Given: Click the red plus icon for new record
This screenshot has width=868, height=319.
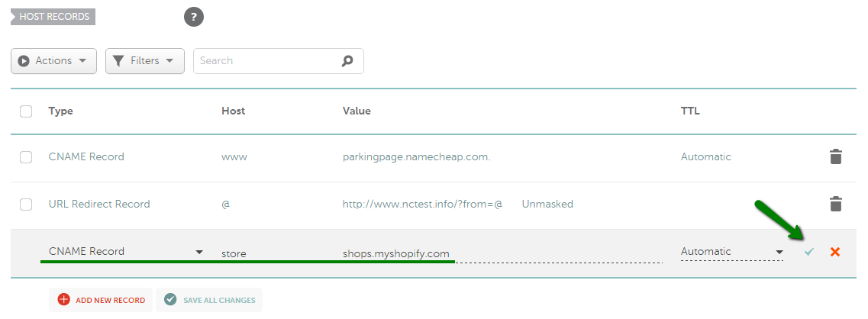Looking at the screenshot, I should coord(64,300).
